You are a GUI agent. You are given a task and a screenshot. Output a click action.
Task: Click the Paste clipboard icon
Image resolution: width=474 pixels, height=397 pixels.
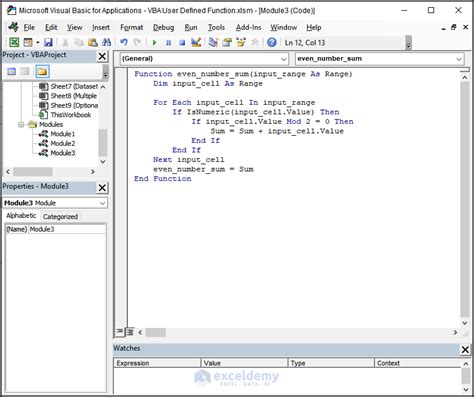click(93, 42)
